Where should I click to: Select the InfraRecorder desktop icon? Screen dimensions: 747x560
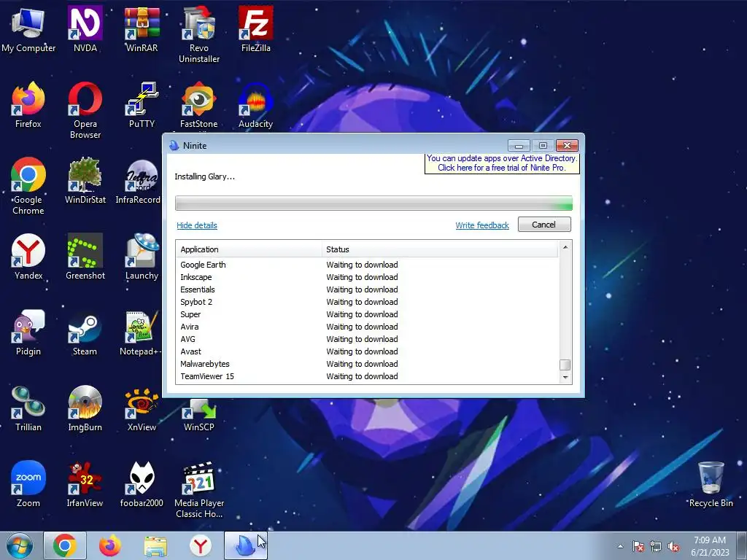coord(138,181)
